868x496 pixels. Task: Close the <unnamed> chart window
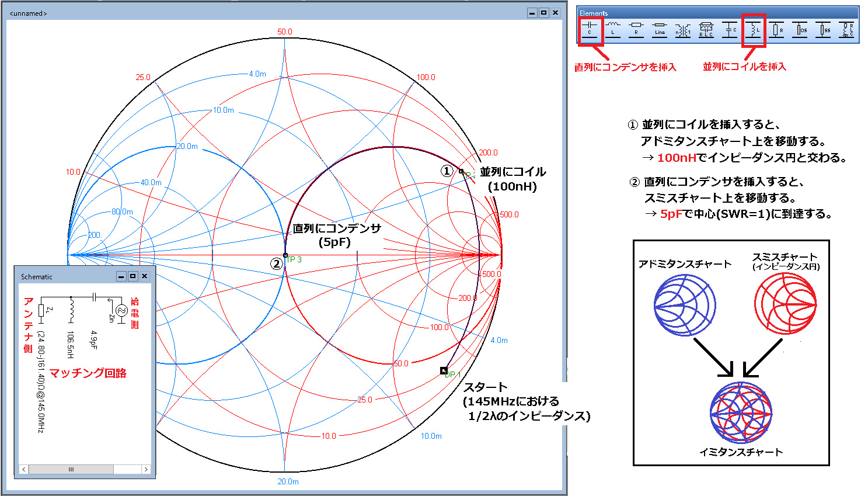tap(556, 12)
